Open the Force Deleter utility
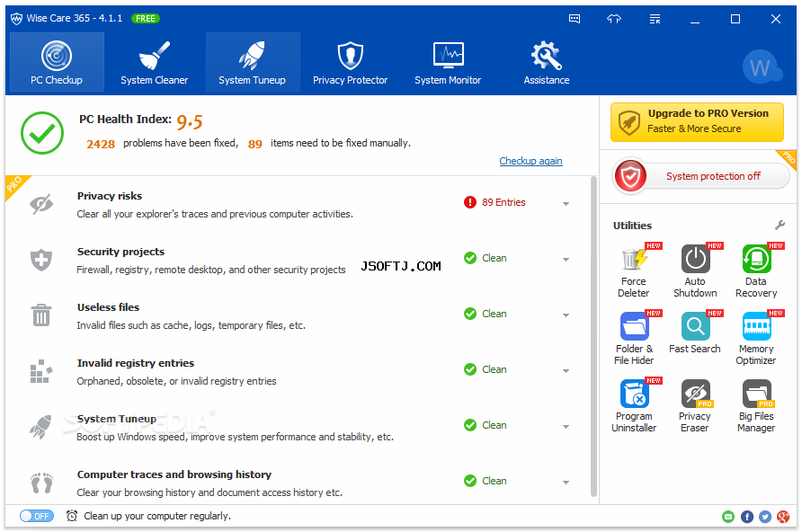Viewport: 802px width, 532px height. (x=633, y=270)
